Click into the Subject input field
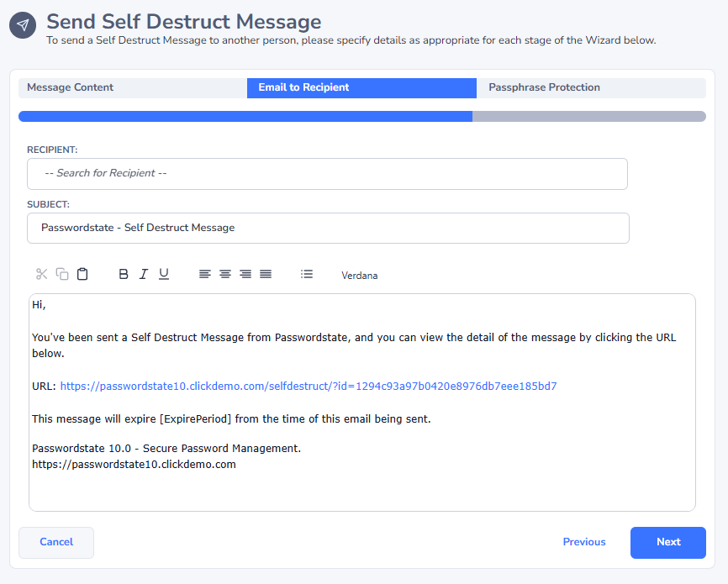Image resolution: width=728 pixels, height=584 pixels. click(327, 228)
